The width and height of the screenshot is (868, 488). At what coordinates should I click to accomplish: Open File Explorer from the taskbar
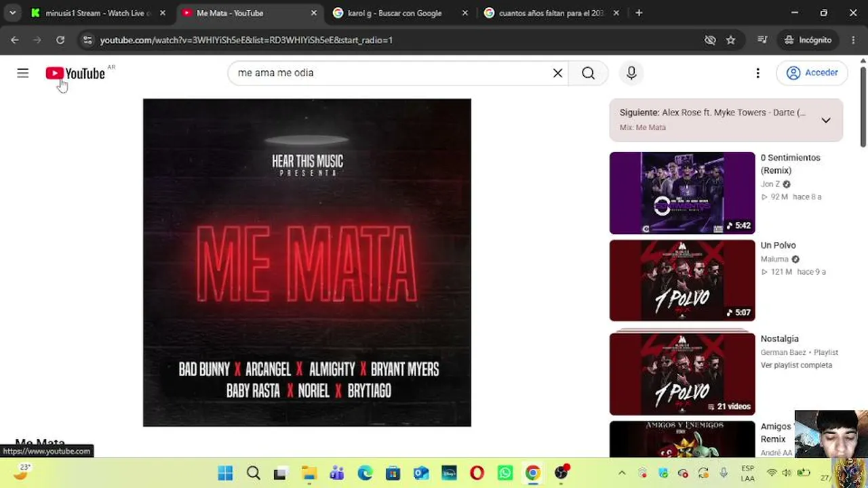(309, 473)
